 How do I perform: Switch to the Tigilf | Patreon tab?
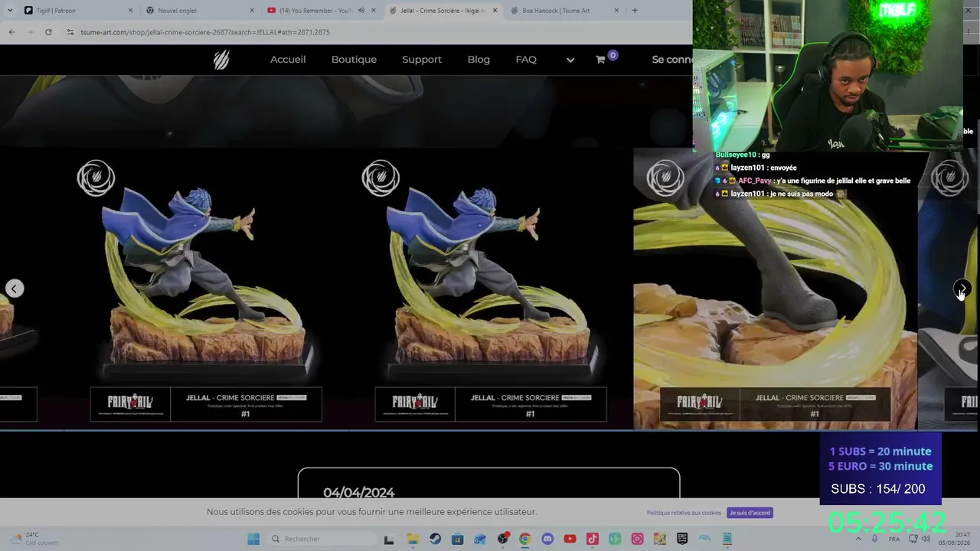(x=77, y=11)
